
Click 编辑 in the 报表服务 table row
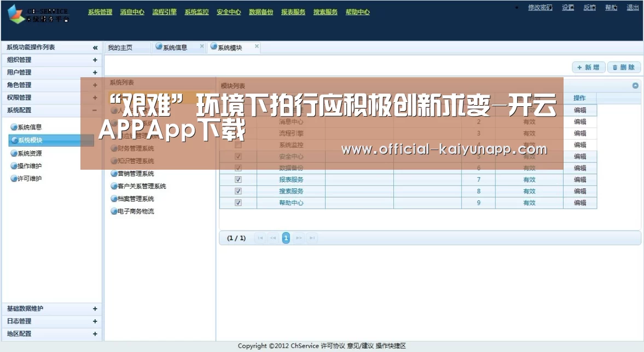[x=580, y=180]
